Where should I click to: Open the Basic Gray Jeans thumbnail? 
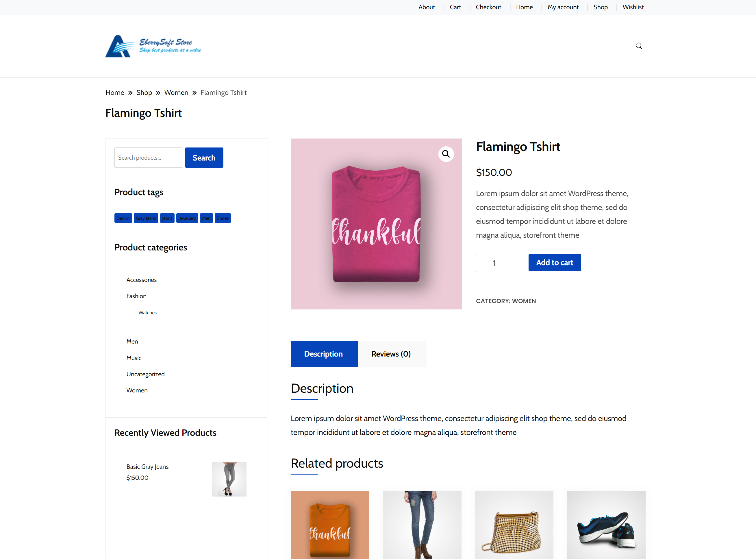229,479
